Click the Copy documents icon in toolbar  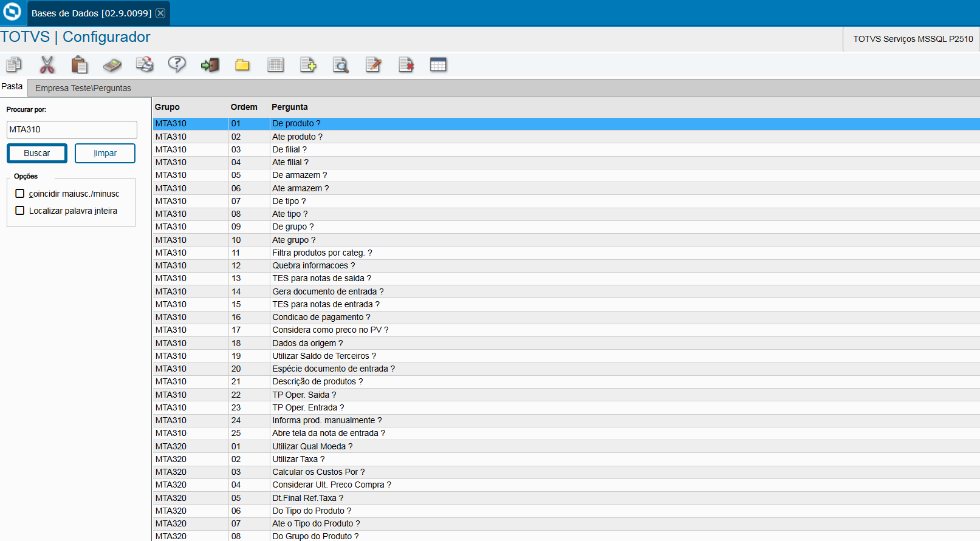pos(14,64)
